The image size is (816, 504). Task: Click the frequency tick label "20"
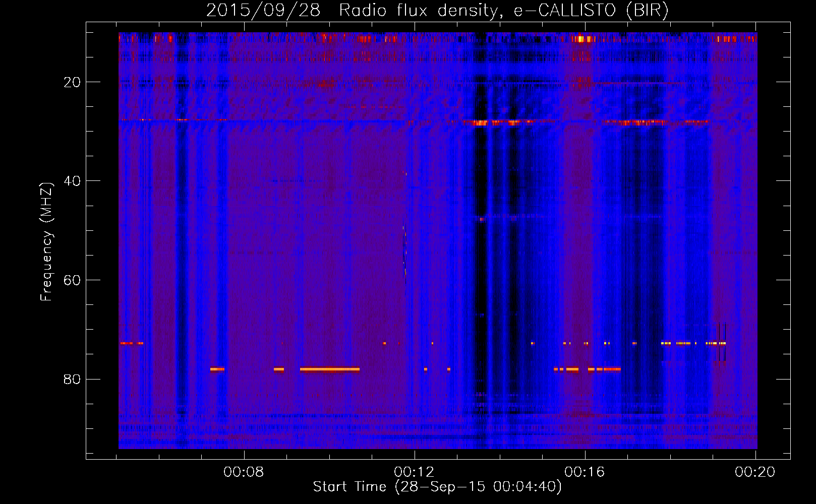click(x=72, y=82)
